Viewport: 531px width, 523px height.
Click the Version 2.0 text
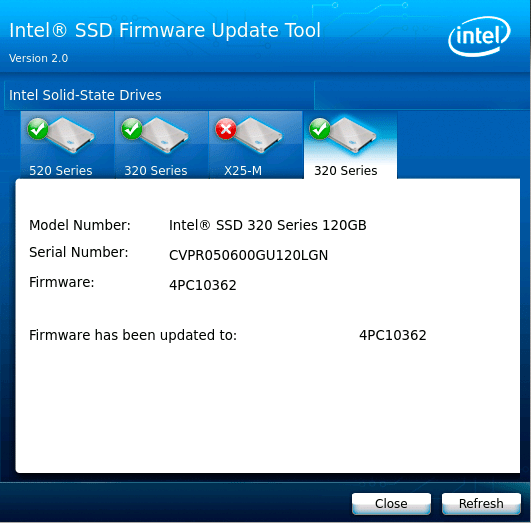pyautogui.click(x=38, y=58)
